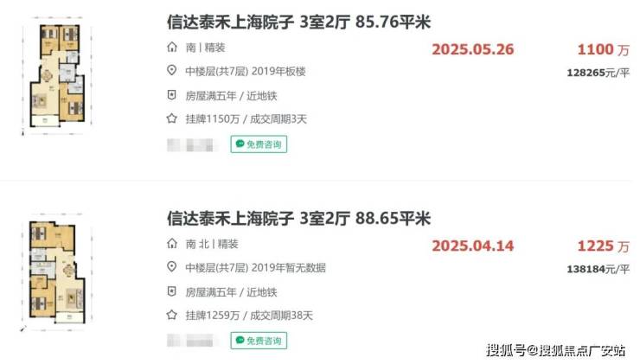The image size is (640, 364).
Task: Click the 1225万 price of second listing
Action: tap(604, 246)
